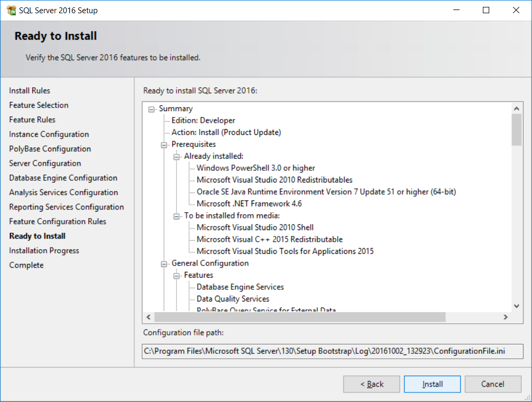Go to the Install Rules step
Viewport: 532px width, 402px height.
point(30,91)
